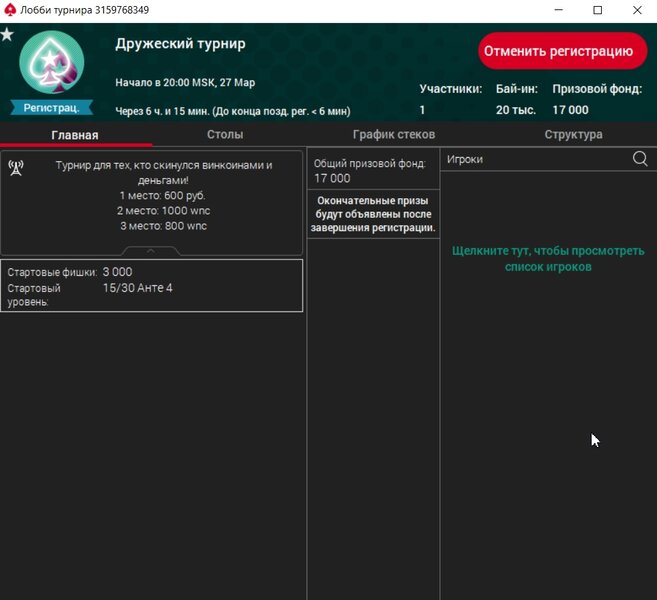This screenshot has width=657, height=600.
Task: Click the PokerStars icon in title bar
Action: pyautogui.click(x=10, y=10)
